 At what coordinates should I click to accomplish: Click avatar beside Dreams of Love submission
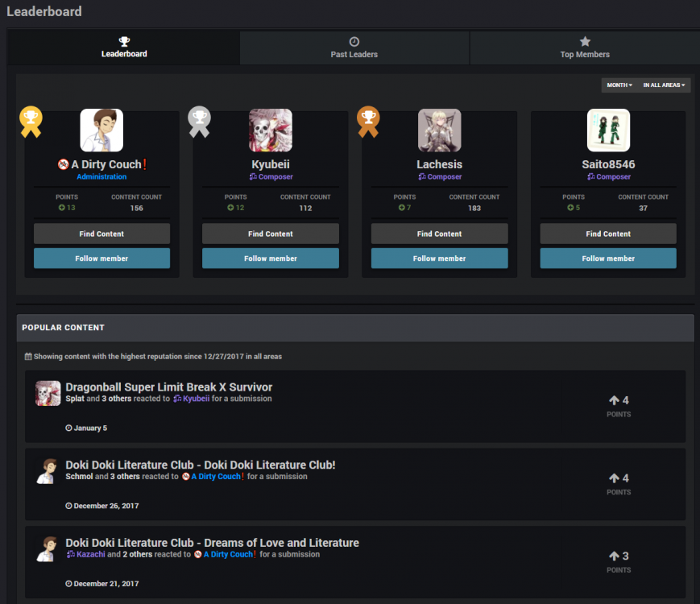[48, 548]
